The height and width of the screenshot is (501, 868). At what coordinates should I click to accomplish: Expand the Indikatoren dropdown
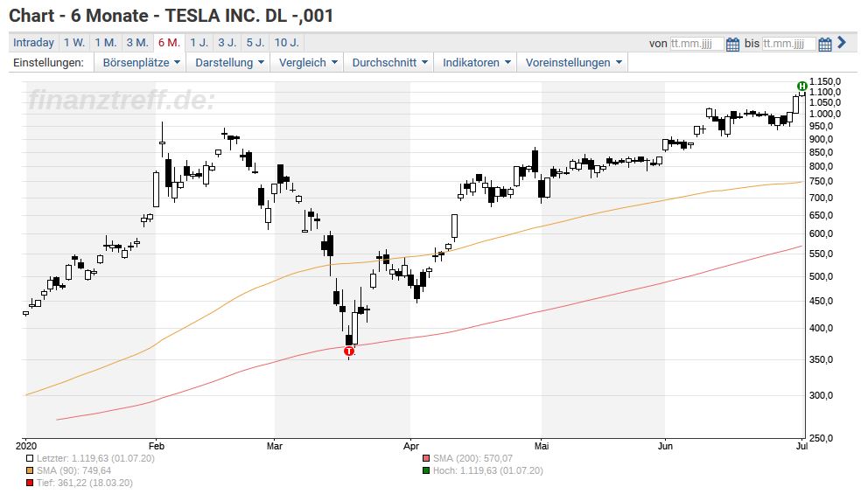click(x=475, y=62)
